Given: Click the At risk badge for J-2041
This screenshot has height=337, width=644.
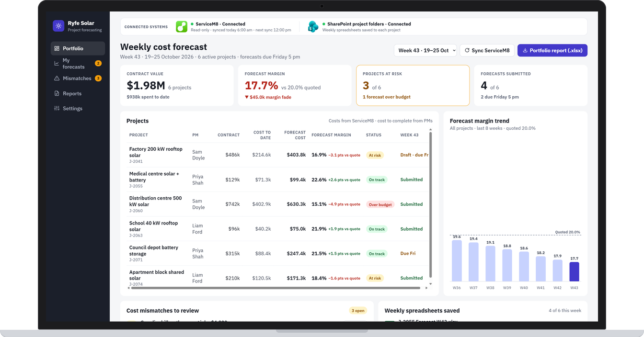Looking at the screenshot, I should [x=375, y=155].
